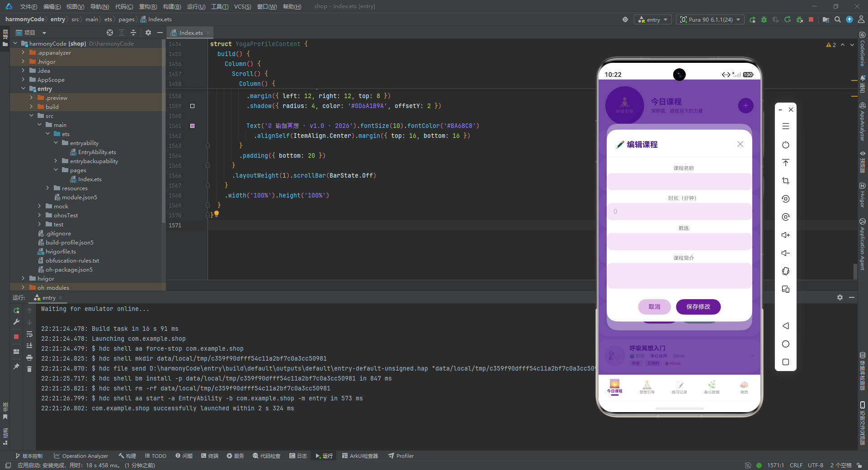The width and height of the screenshot is (868, 470).
Task: Tap emulator recent apps square button
Action: [786, 362]
